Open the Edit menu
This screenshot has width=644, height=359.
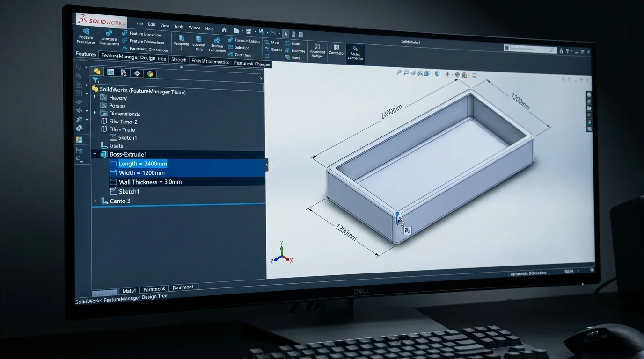point(152,24)
